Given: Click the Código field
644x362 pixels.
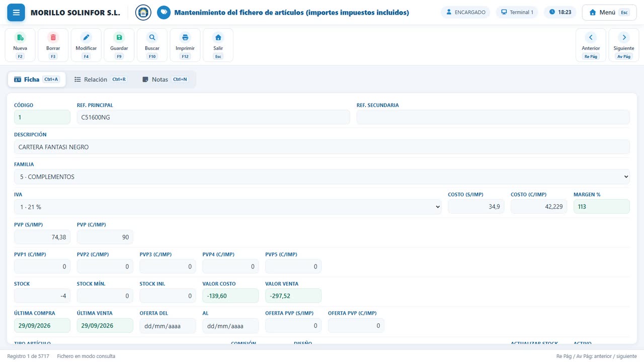Looking at the screenshot, I should [x=42, y=117].
